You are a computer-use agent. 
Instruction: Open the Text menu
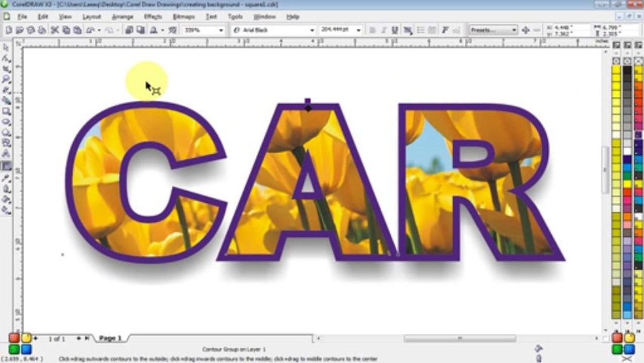211,17
